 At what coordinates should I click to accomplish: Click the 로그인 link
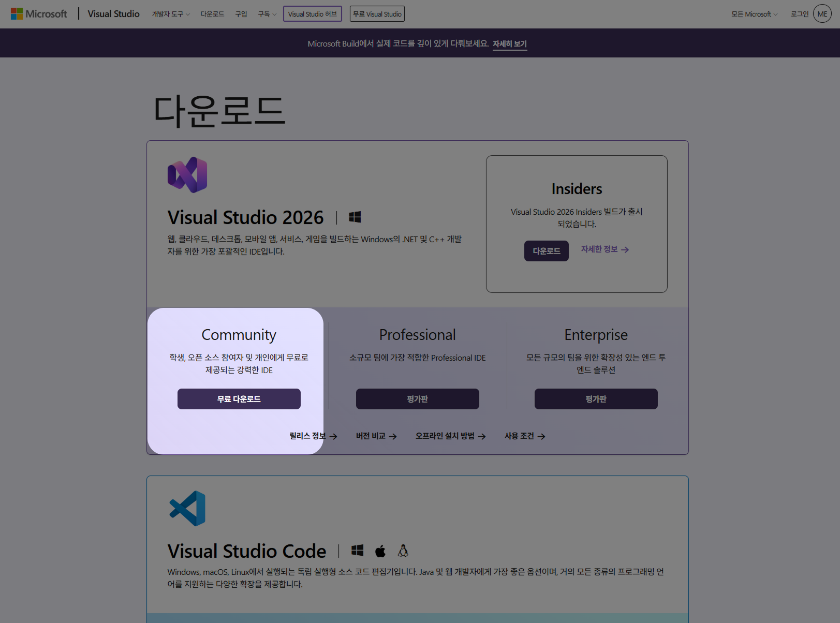pos(799,14)
